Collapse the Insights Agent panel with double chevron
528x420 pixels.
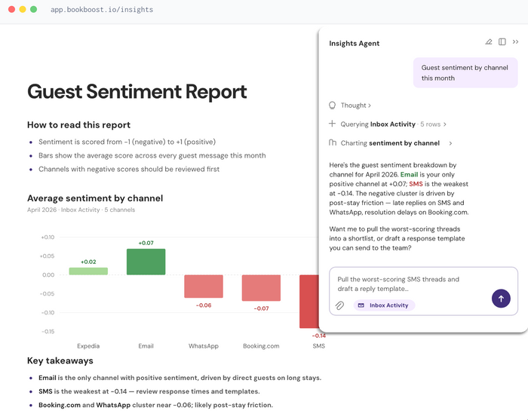515,41
